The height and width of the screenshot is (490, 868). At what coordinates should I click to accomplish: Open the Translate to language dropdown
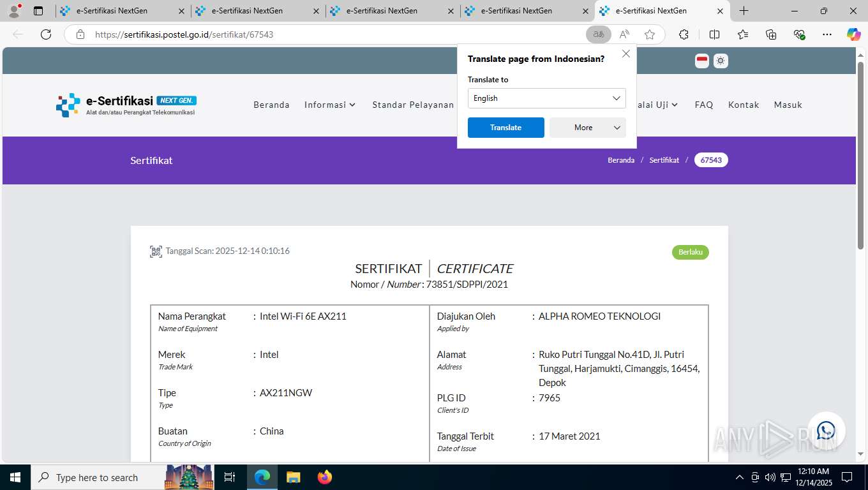coord(547,98)
